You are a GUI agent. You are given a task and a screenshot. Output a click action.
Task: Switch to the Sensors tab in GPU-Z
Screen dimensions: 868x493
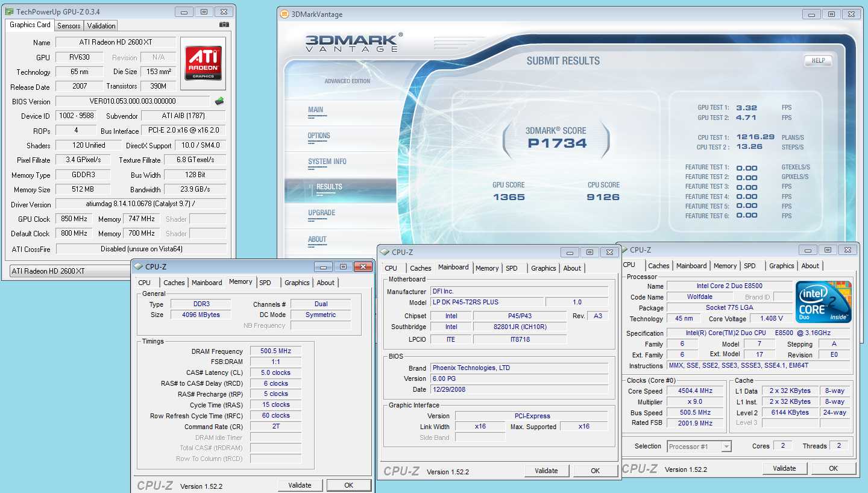coord(69,25)
